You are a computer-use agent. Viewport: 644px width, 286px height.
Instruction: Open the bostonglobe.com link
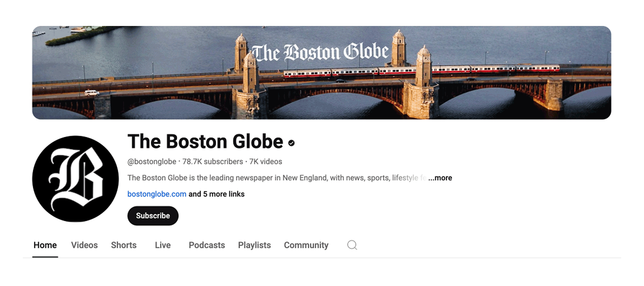click(157, 194)
